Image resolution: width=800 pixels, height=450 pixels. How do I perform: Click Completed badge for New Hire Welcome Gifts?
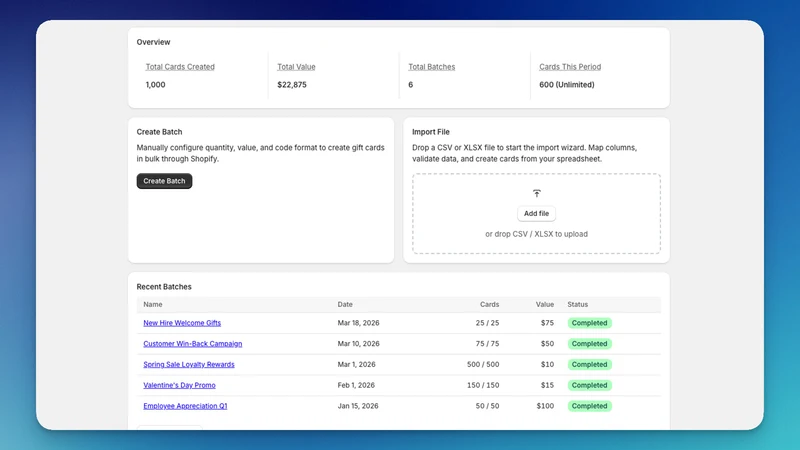589,323
